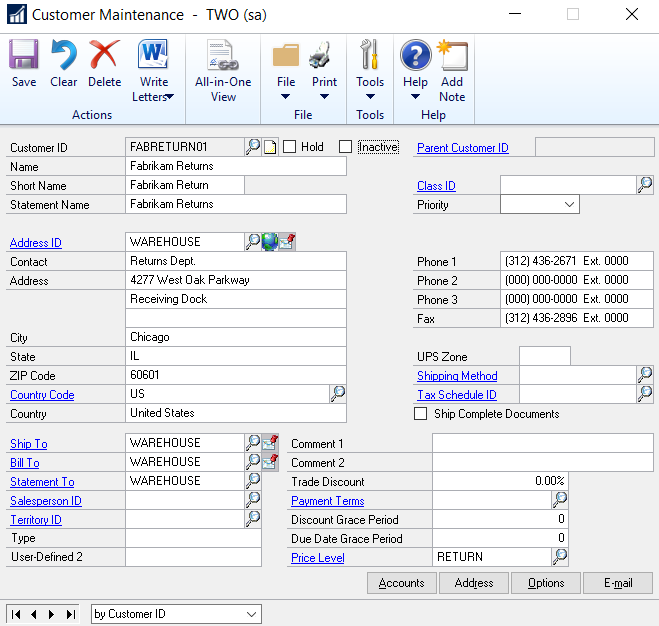
Task: Open Statement To lookup magnifier
Action: pyautogui.click(x=253, y=481)
